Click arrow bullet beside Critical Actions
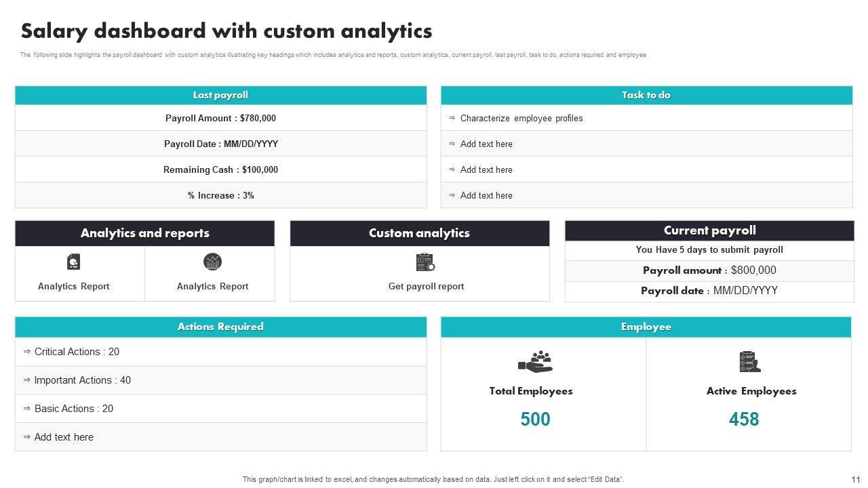The height and width of the screenshot is (488, 868). pos(27,352)
